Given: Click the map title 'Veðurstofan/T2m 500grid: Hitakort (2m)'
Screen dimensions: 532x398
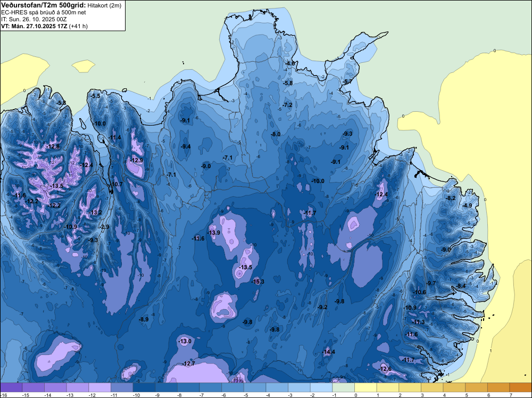Looking at the screenshot, I should (x=61, y=5).
